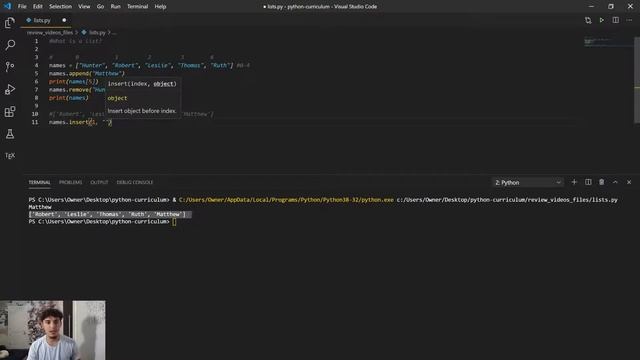Open Run and Debug view
640x360 pixels.
point(10,89)
